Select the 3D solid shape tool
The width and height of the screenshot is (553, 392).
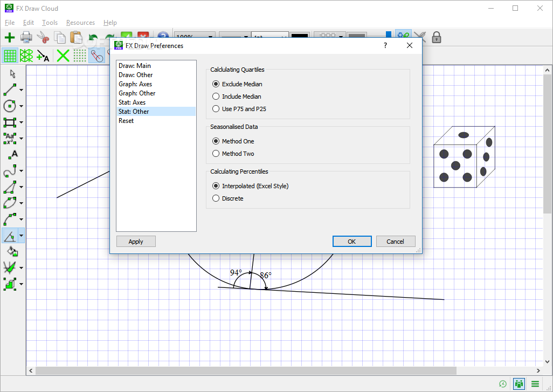pos(10,284)
